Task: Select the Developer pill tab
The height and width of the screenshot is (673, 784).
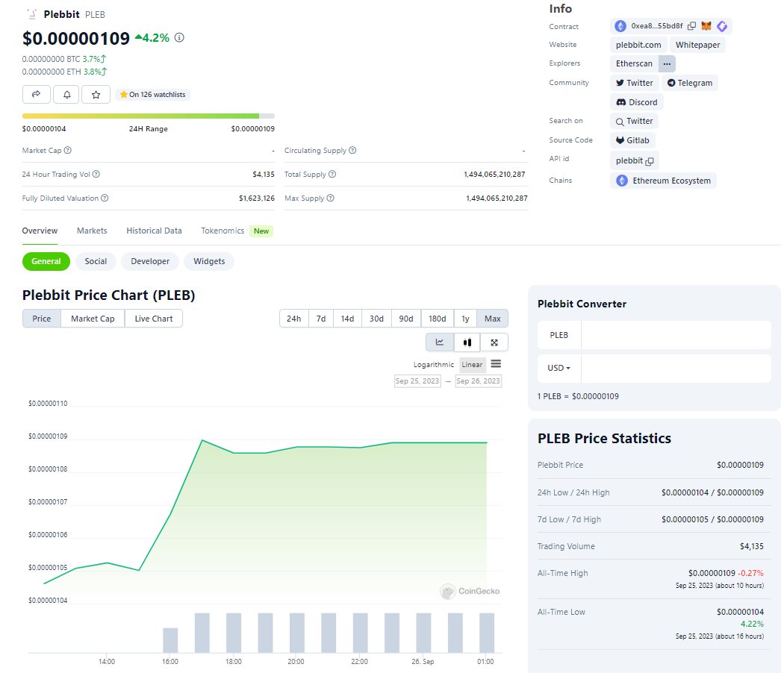Action: click(x=150, y=261)
